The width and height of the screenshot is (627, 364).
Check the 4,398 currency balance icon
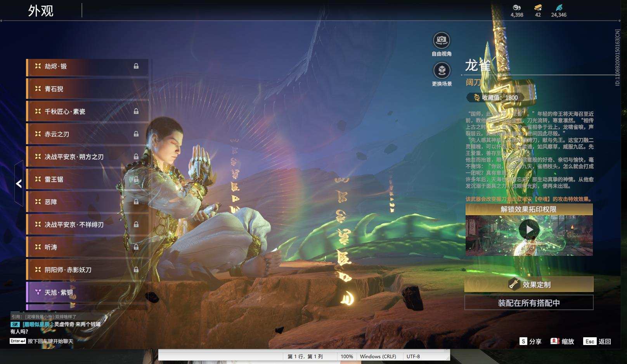click(x=516, y=7)
